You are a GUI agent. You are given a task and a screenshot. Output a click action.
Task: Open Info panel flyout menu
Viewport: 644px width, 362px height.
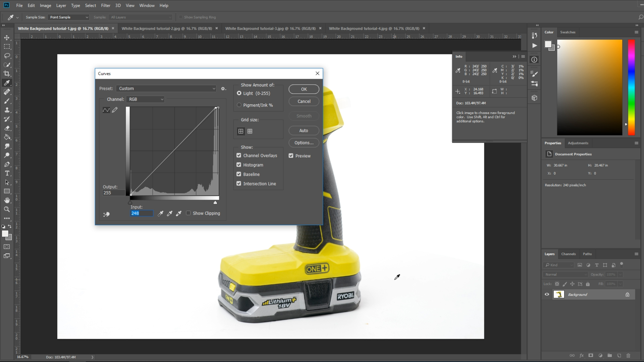[x=523, y=57]
